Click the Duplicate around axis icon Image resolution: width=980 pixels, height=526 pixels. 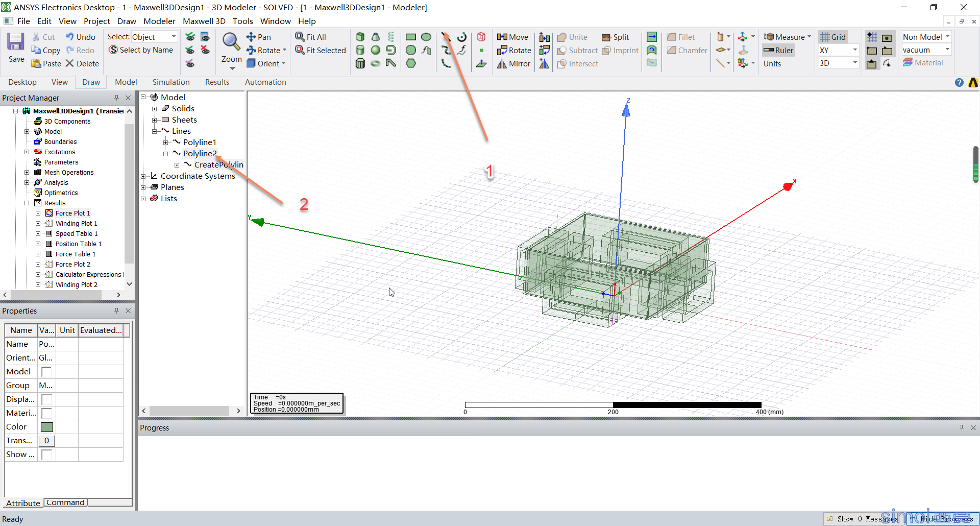tap(545, 50)
